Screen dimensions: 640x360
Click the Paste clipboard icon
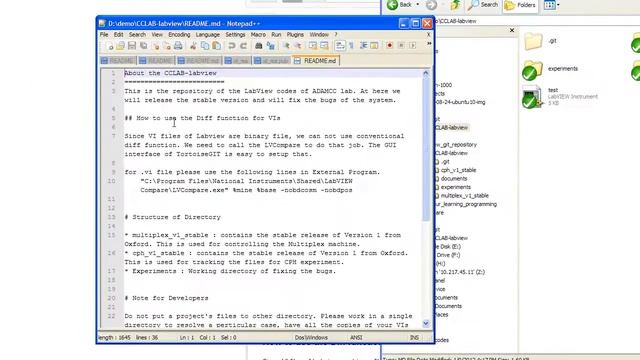point(216,46)
